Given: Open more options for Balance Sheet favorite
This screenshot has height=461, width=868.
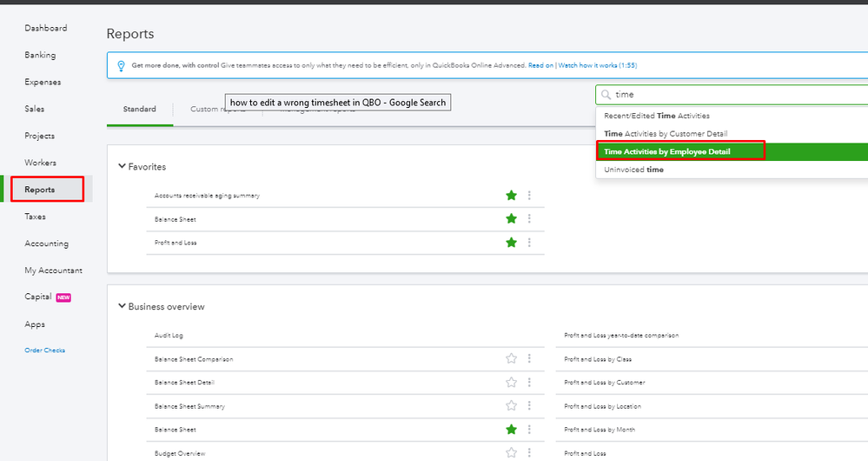Looking at the screenshot, I should [529, 219].
